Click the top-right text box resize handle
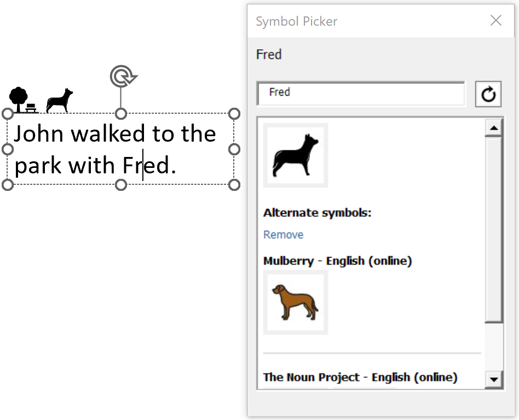This screenshot has width=519, height=420. (234, 114)
